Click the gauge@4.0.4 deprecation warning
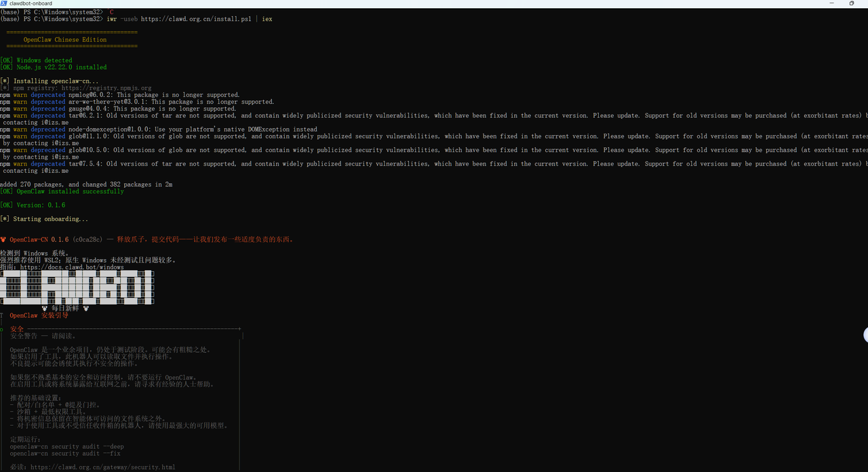Screen dimensions: 868x472 tap(118, 109)
